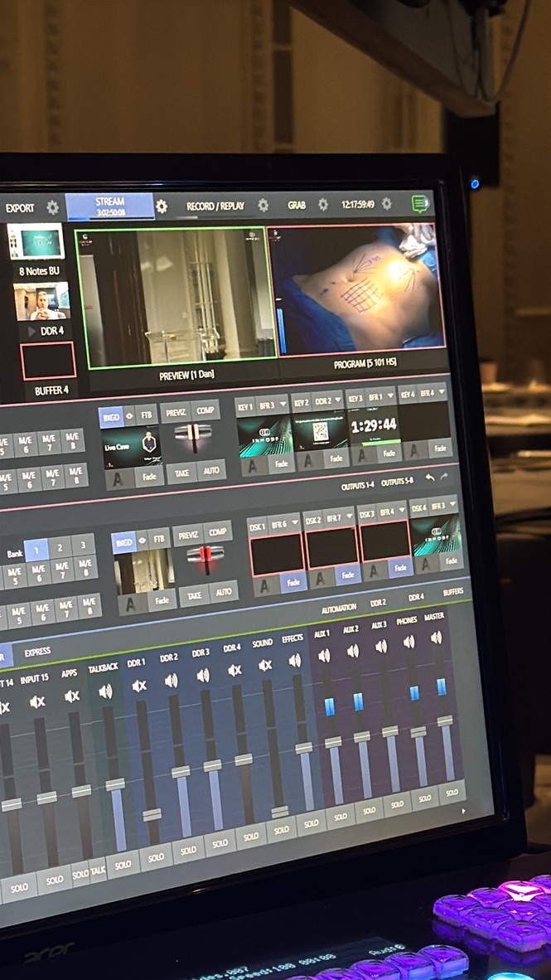Click the play triangle next to DDR 4
This screenshot has height=980, width=551.
coord(31,332)
